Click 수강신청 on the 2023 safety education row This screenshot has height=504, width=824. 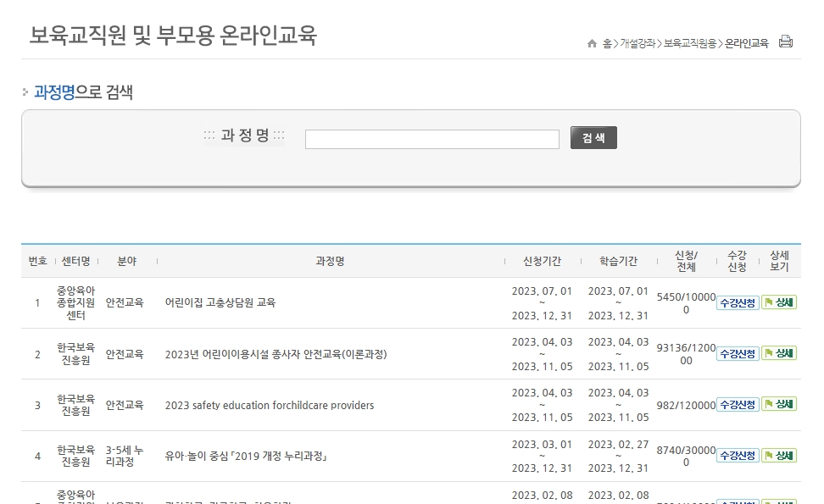coord(737,405)
